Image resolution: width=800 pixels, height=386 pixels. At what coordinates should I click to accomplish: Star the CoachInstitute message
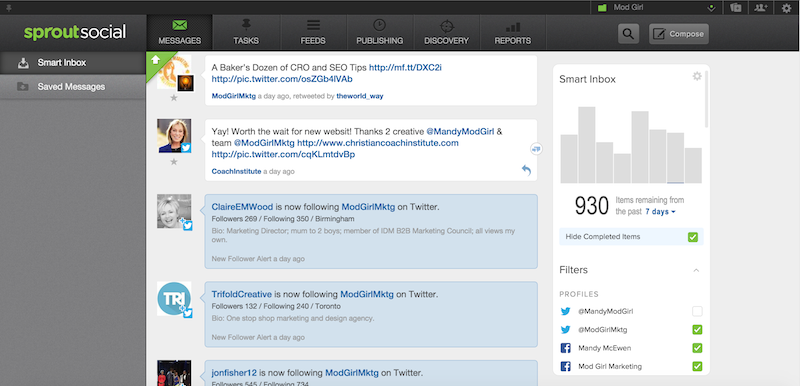173,162
